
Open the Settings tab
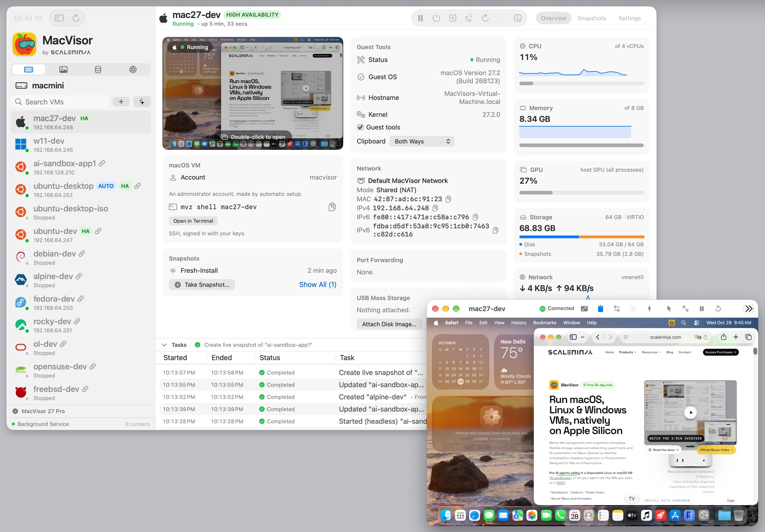click(x=629, y=18)
